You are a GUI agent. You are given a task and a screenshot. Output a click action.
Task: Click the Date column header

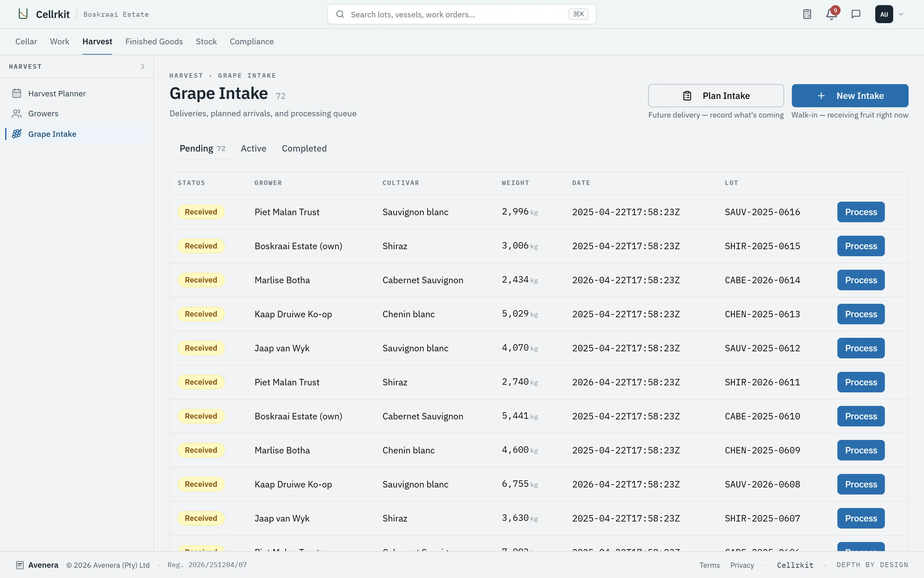(581, 183)
